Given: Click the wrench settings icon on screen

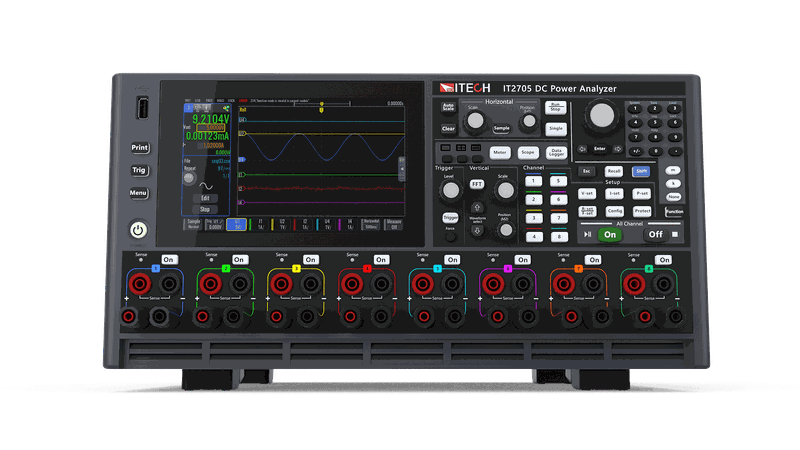Looking at the screenshot, I should click(x=226, y=108).
